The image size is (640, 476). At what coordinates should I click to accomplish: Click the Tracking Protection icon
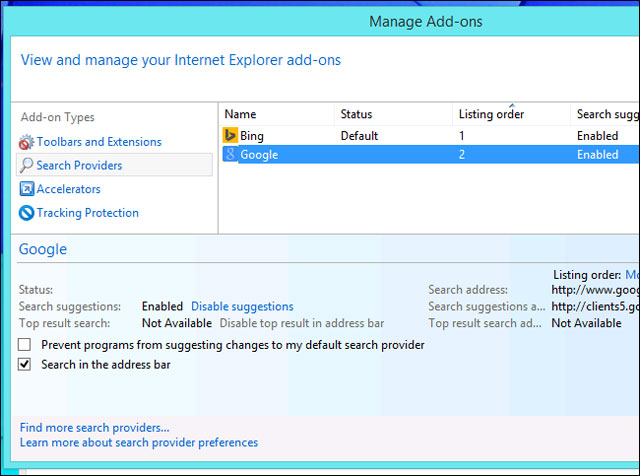[x=27, y=213]
